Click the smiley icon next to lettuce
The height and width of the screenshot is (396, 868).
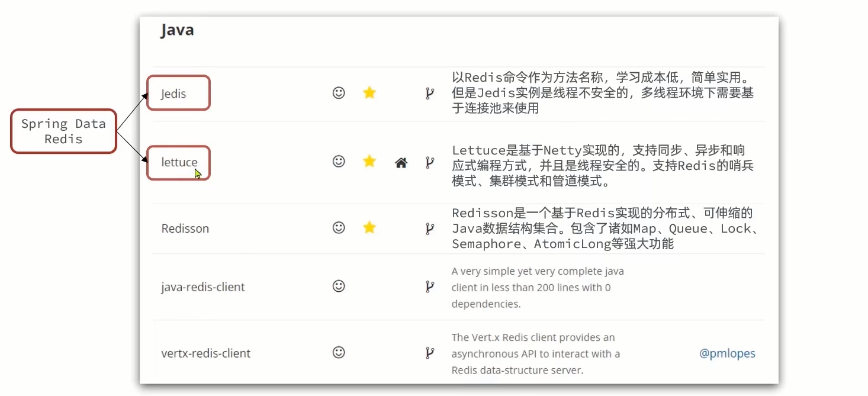tap(338, 161)
